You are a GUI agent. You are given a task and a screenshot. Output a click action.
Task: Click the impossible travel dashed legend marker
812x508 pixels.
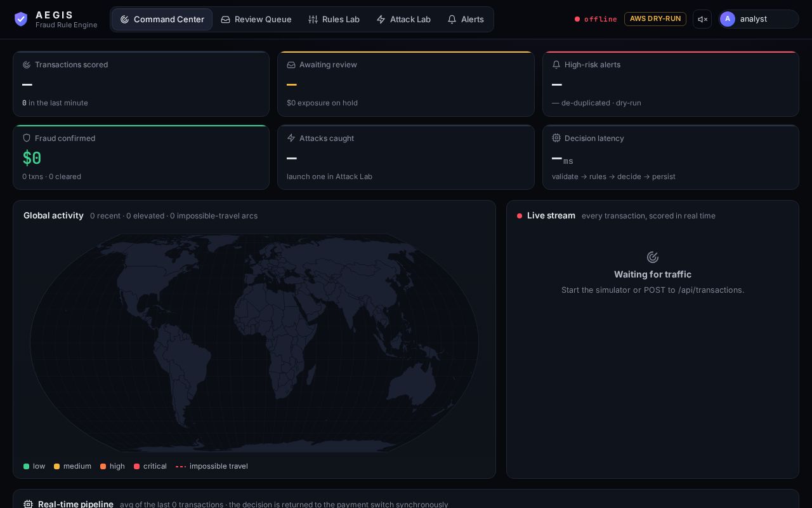point(181,466)
